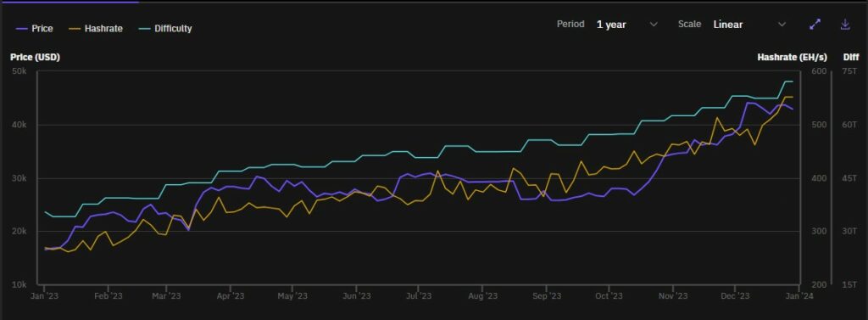Open the Period 1 year dropdown
The width and height of the screenshot is (868, 320).
click(626, 25)
